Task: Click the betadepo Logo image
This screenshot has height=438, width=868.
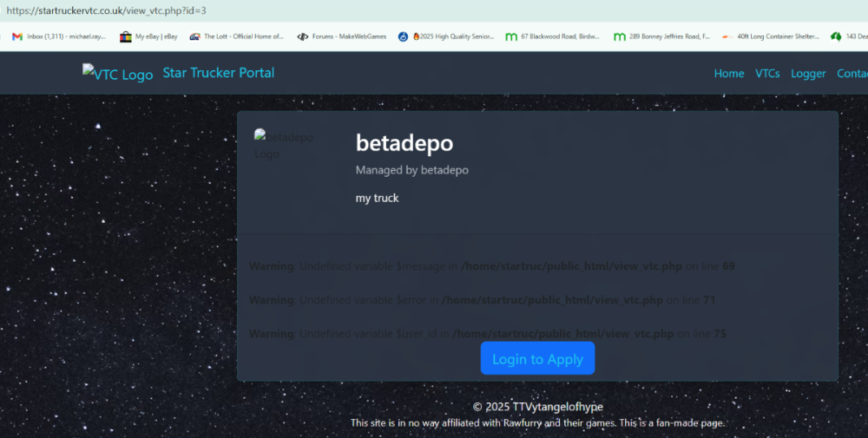Action: click(x=284, y=145)
